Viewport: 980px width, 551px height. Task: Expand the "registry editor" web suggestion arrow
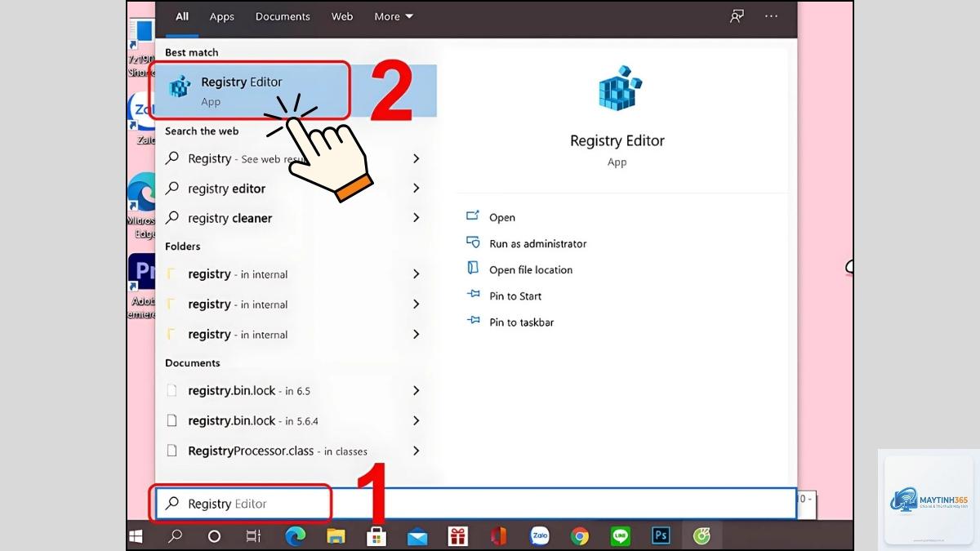pyautogui.click(x=416, y=188)
